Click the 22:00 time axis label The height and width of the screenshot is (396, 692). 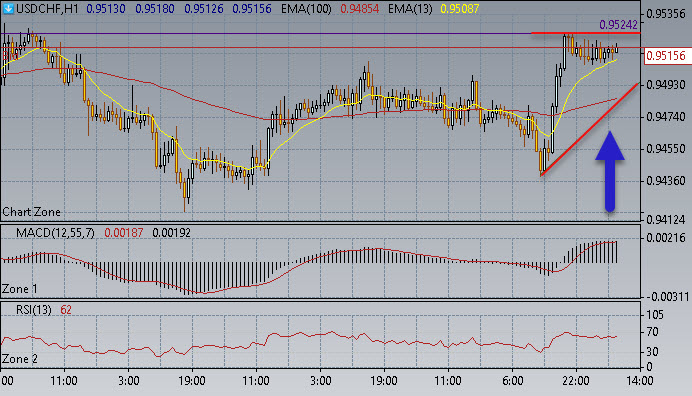(576, 381)
